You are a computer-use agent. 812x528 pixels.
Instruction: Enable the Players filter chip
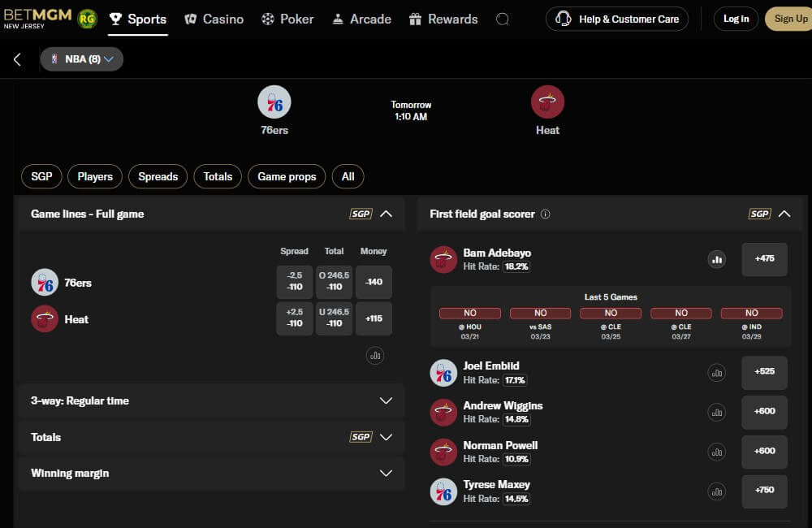[94, 176]
